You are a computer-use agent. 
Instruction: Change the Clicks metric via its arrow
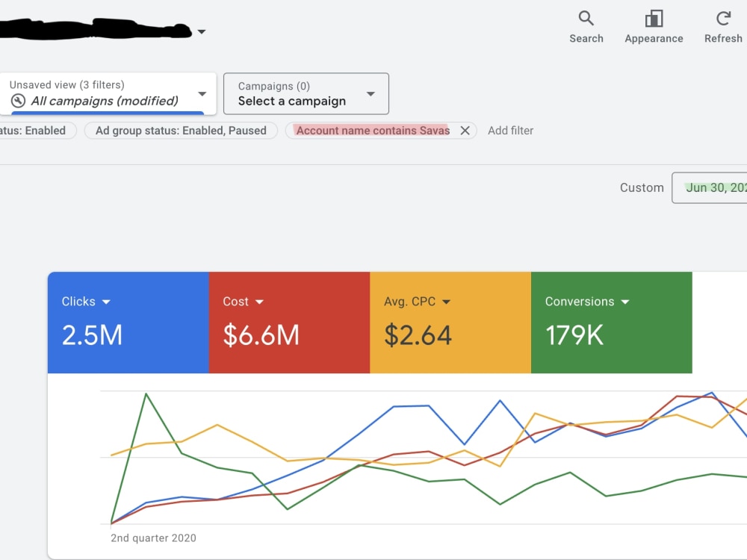point(106,302)
